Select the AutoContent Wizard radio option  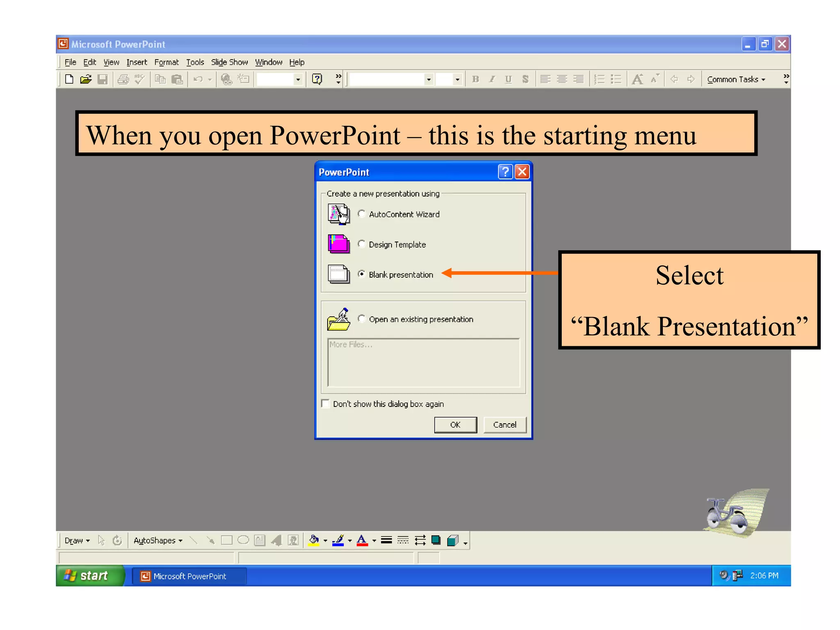[x=361, y=214]
